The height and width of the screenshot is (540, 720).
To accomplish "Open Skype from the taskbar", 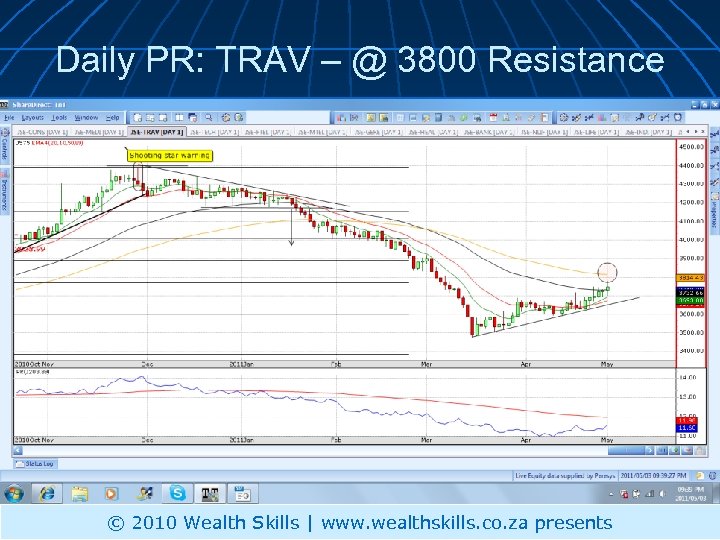I will tap(178, 494).
